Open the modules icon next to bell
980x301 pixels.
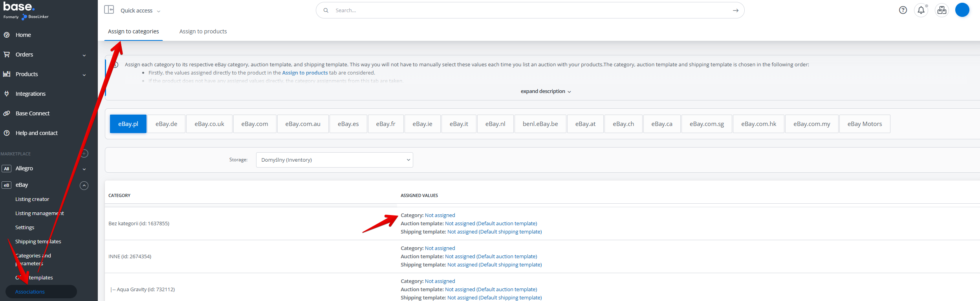click(942, 10)
